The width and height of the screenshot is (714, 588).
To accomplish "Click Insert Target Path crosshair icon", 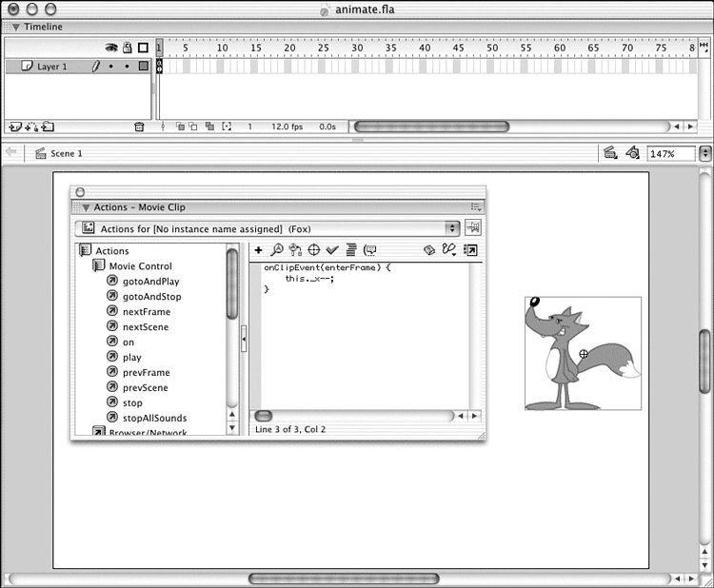I will (x=314, y=250).
